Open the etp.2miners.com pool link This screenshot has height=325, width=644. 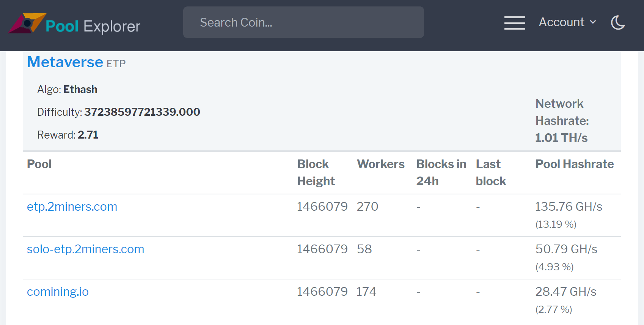pyautogui.click(x=72, y=207)
